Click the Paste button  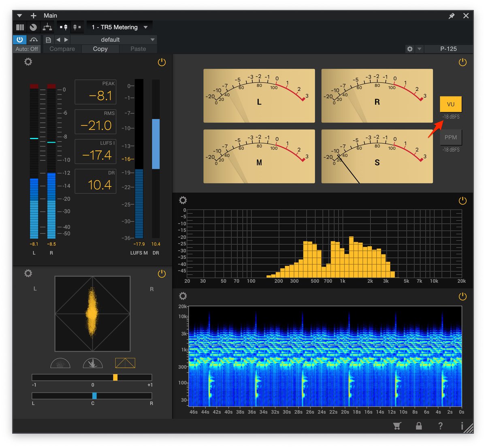[x=138, y=49]
